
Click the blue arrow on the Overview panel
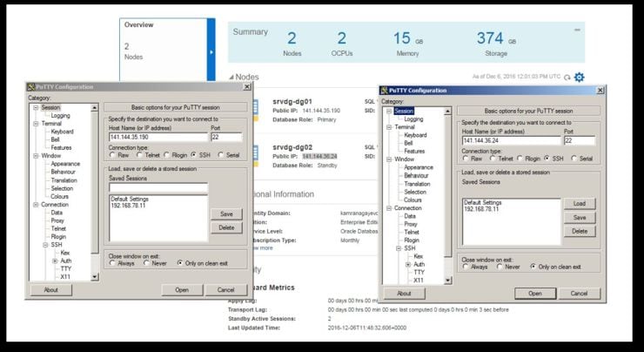tap(211, 52)
